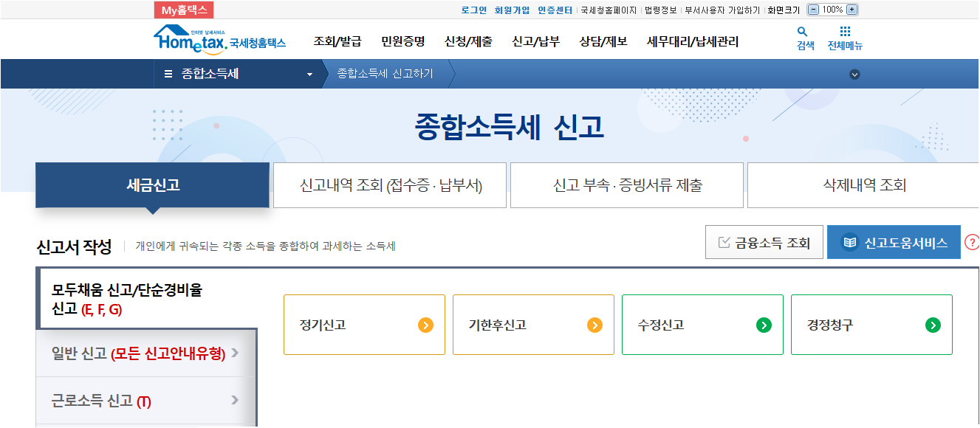Click the green arrow icon inside 수정신고
This screenshot has height=428, width=980.
(x=765, y=325)
